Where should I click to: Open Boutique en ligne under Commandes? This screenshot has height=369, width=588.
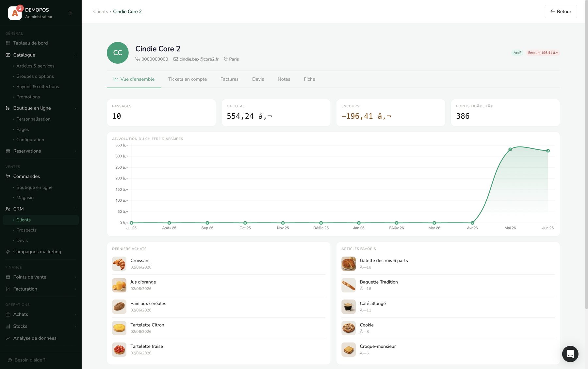click(34, 187)
